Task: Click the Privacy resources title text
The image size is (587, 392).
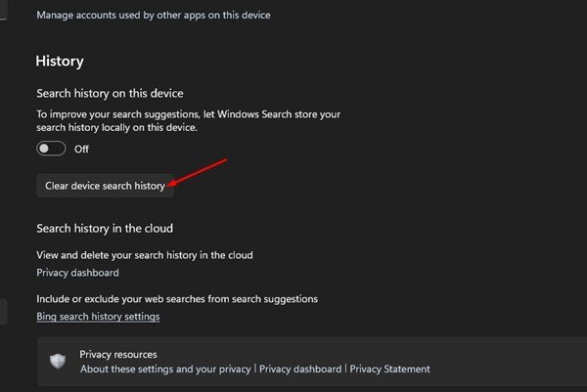Action: click(118, 354)
